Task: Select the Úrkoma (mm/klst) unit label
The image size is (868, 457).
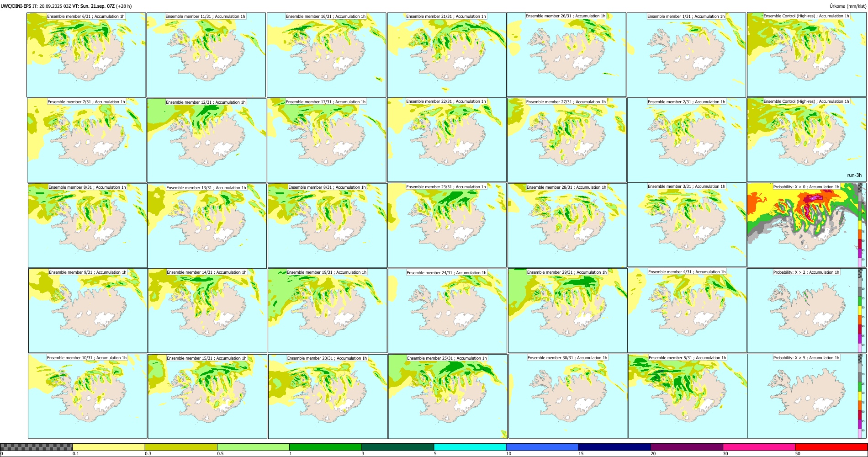Action: click(x=847, y=6)
